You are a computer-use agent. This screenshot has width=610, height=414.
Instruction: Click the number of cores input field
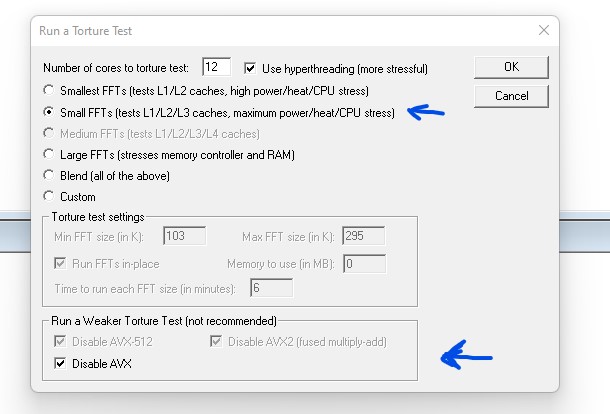tap(216, 68)
